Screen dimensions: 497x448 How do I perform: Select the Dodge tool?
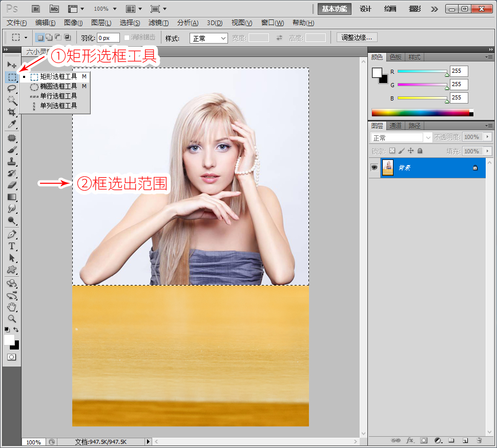click(12, 220)
